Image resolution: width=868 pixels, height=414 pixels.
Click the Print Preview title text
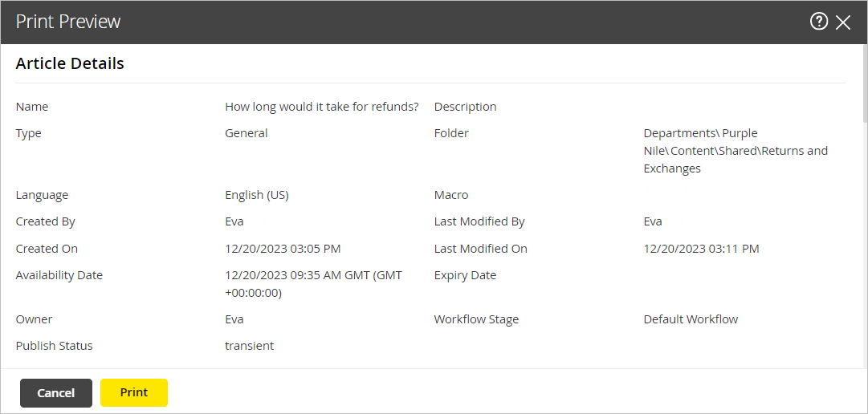coord(68,22)
